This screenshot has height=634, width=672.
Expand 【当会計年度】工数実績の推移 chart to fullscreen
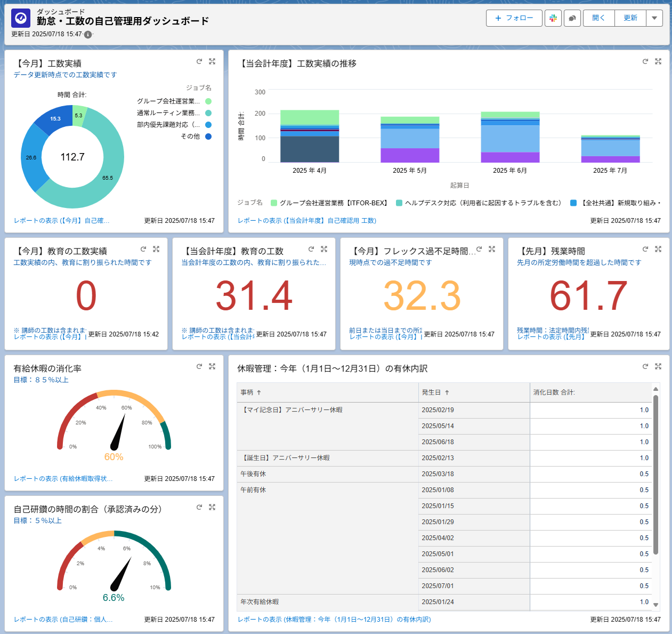point(658,61)
